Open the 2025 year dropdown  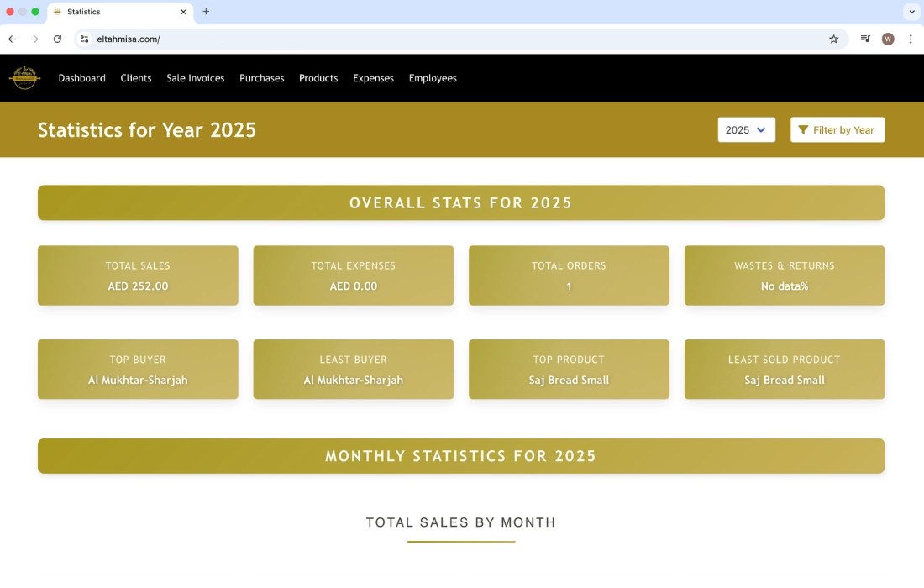[x=746, y=130]
